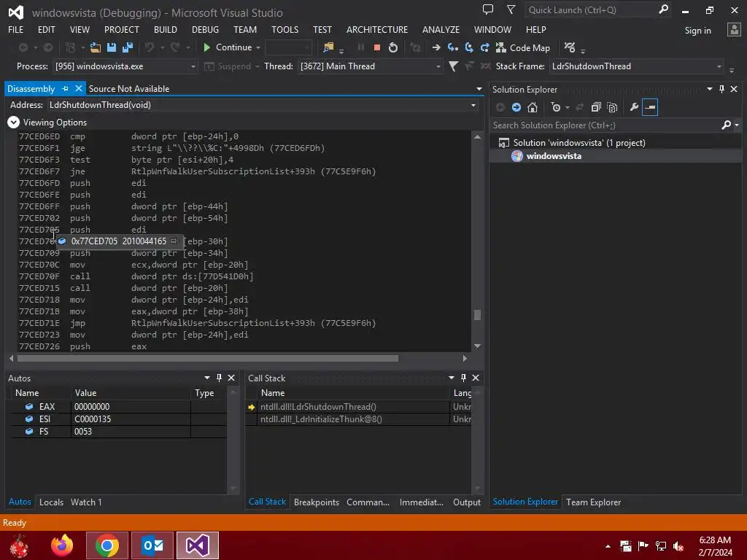Open Chrome from the taskbar

pyautogui.click(x=107, y=545)
